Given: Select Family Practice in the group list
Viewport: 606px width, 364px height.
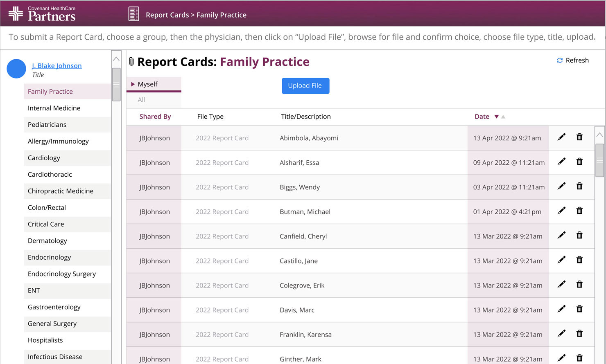Looking at the screenshot, I should (x=68, y=92).
